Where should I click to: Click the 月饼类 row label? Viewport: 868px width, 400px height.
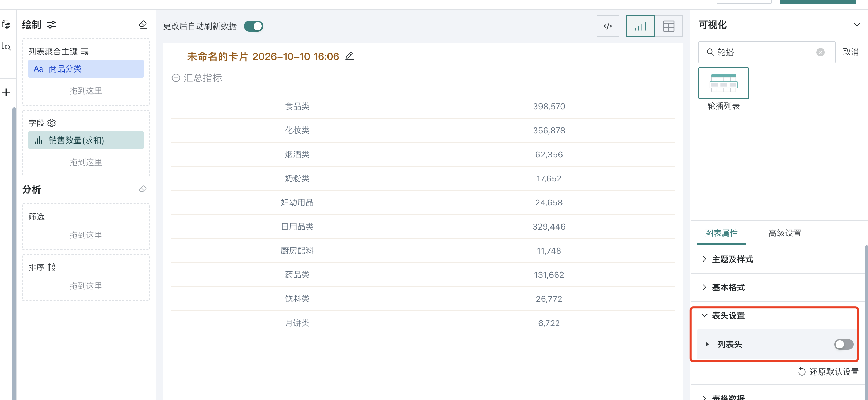297,323
